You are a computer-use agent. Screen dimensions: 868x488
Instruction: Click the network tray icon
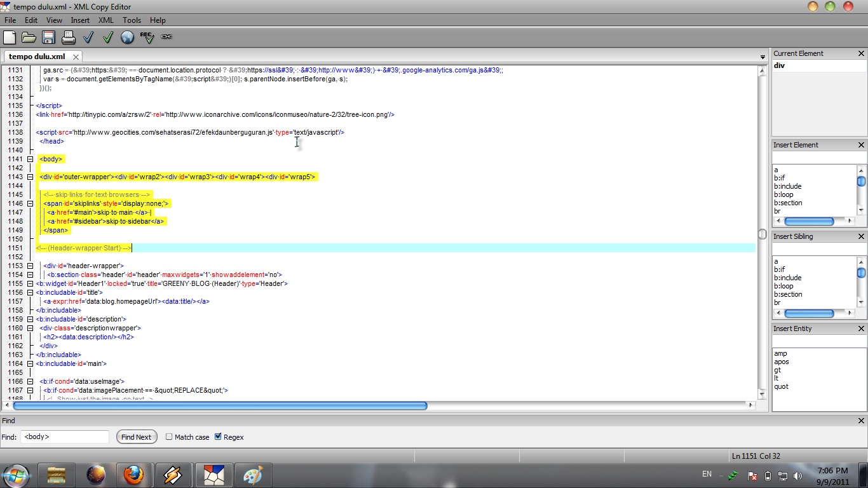(783, 475)
